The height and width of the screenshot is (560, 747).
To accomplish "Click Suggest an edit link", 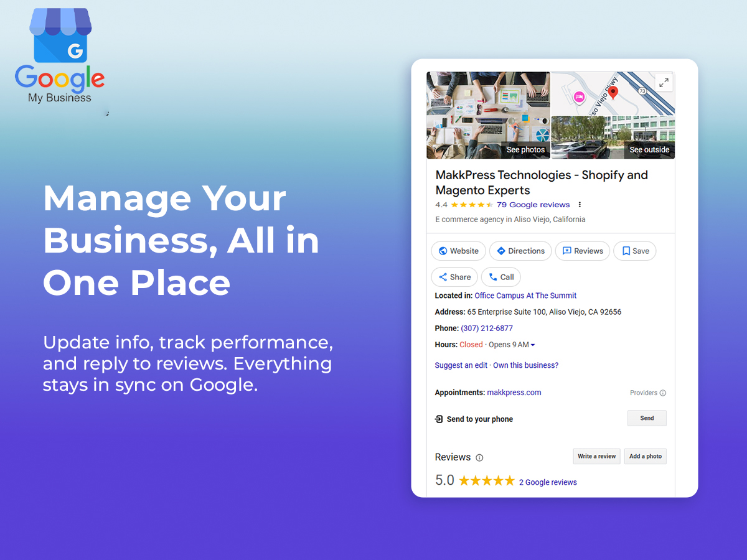I will point(461,365).
